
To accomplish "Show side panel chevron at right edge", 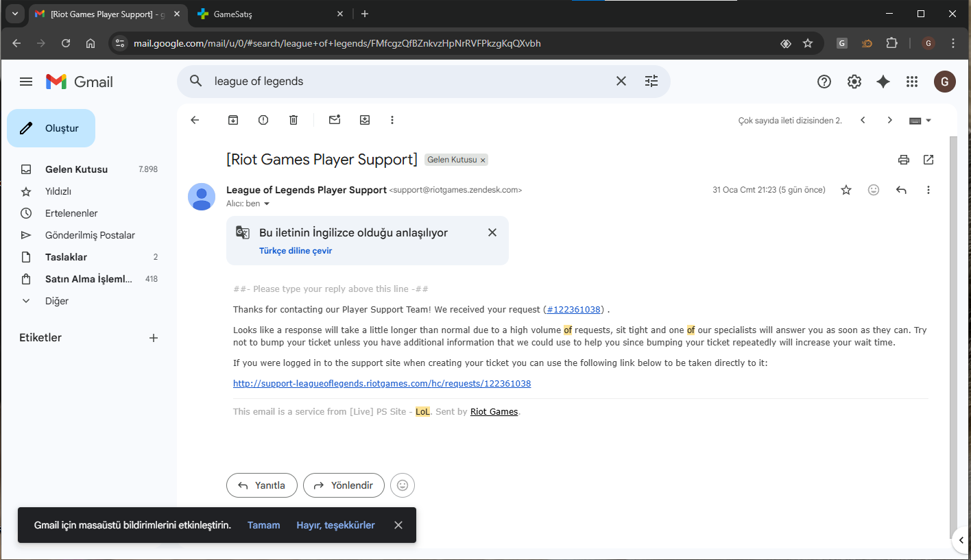I will point(962,540).
